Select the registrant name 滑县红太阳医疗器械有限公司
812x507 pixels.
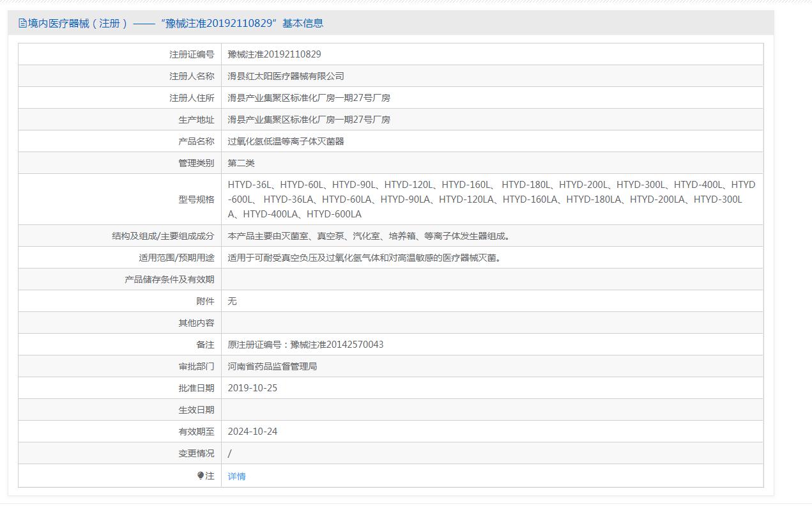coord(286,76)
